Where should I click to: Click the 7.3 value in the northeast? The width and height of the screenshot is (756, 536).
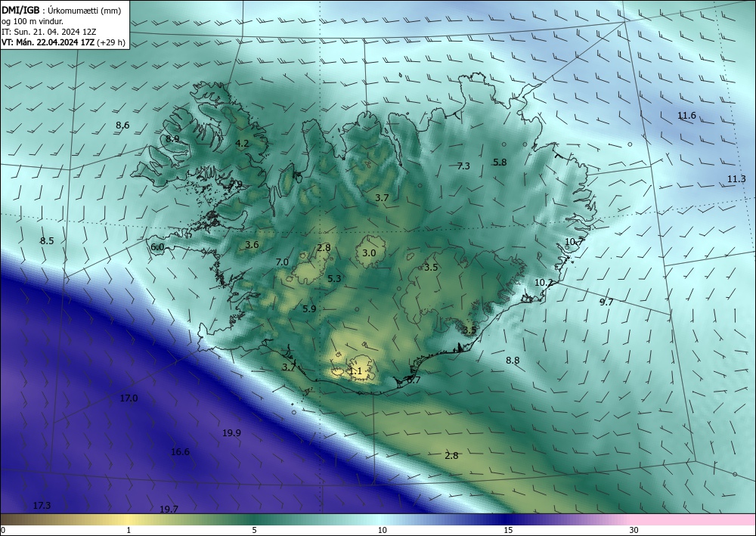(x=463, y=166)
